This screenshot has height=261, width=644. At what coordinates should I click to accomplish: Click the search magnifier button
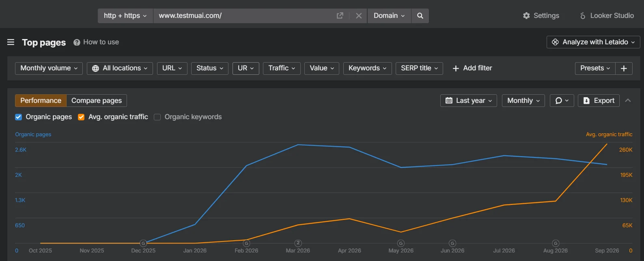[420, 15]
